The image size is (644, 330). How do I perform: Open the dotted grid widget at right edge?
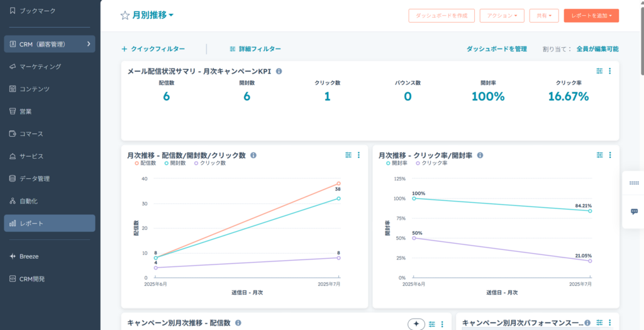634,183
